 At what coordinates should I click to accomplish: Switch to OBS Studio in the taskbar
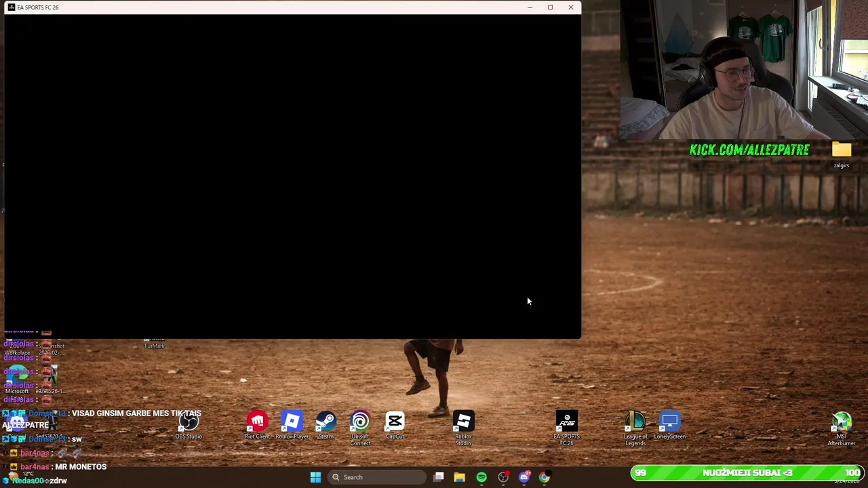503,477
